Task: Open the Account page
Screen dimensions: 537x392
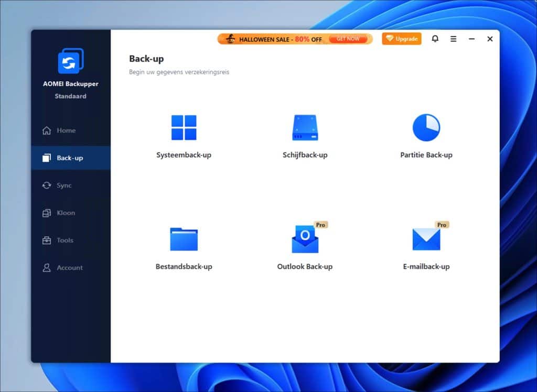Action: pos(70,268)
